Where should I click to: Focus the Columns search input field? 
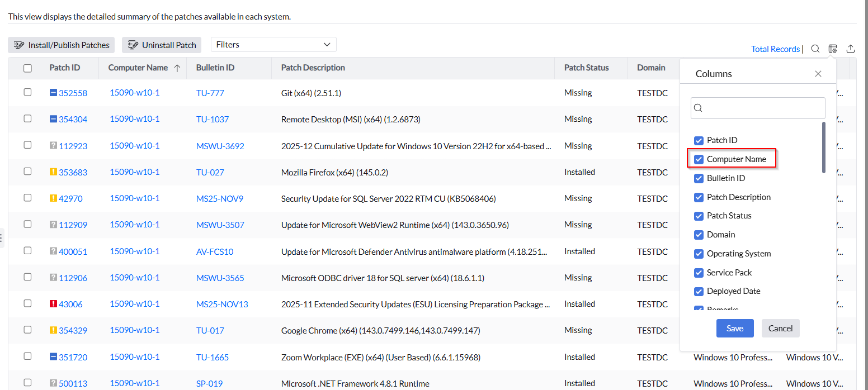point(758,108)
